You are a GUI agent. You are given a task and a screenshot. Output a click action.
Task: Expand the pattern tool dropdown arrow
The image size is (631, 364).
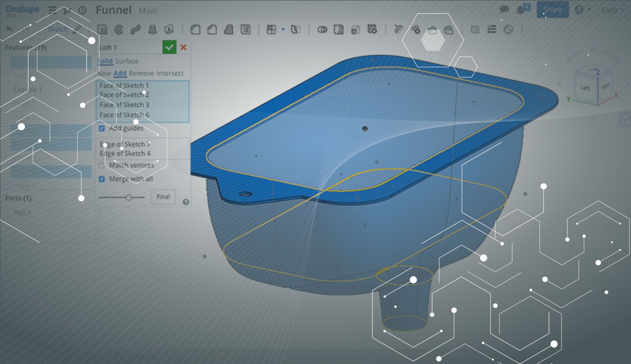pos(283,30)
